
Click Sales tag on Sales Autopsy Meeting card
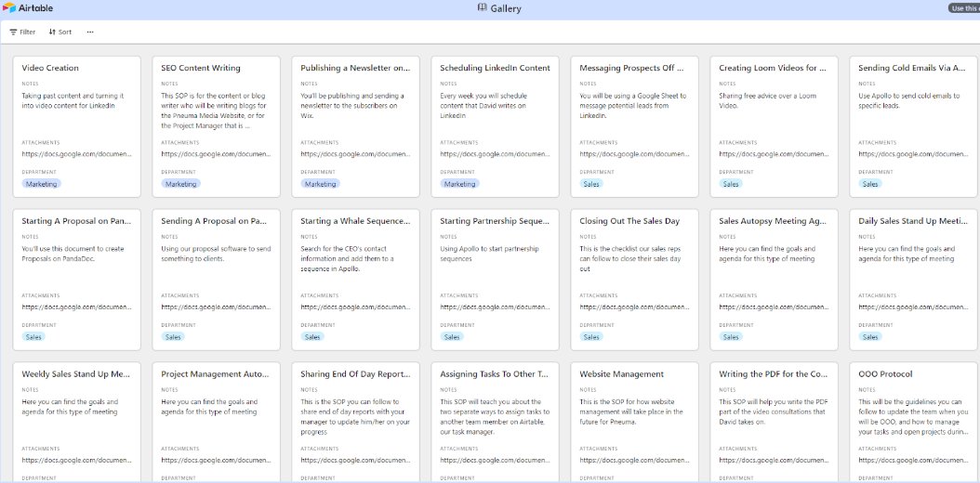(x=731, y=337)
